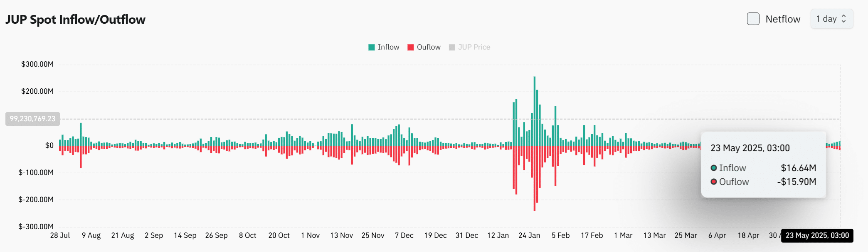Screen dimensions: 868x252
Task: Click the tooltip date 23 May 2025, 03:00
Action: coord(750,148)
